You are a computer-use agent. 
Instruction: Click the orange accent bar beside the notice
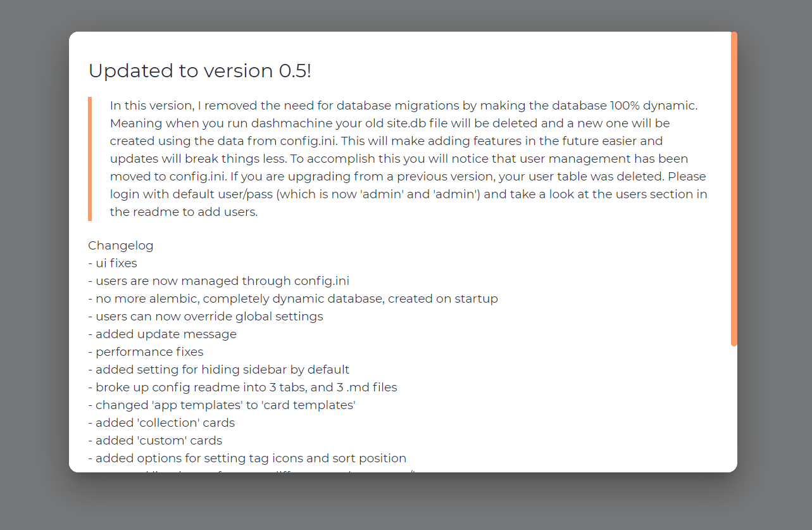(x=91, y=158)
